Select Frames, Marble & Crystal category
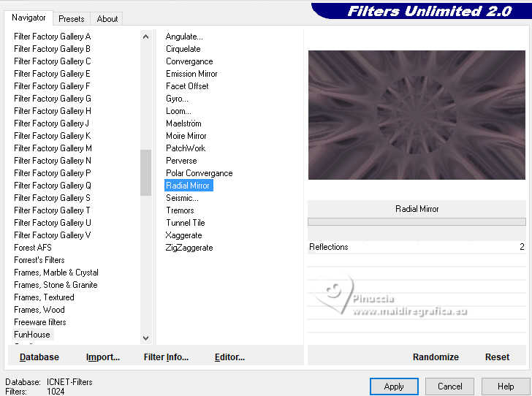Screen dimensions: 532x396 pyautogui.click(x=56, y=273)
